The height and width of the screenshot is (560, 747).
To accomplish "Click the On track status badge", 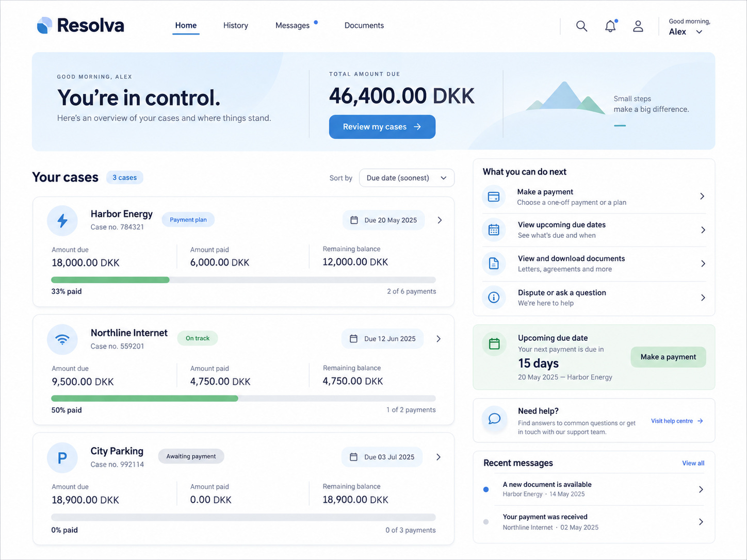I will (x=198, y=338).
